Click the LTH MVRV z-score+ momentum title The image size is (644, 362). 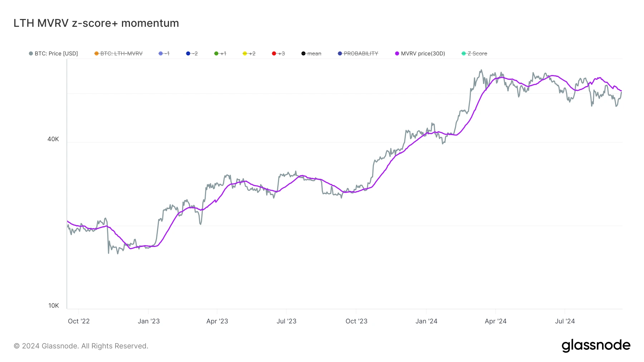pos(96,23)
